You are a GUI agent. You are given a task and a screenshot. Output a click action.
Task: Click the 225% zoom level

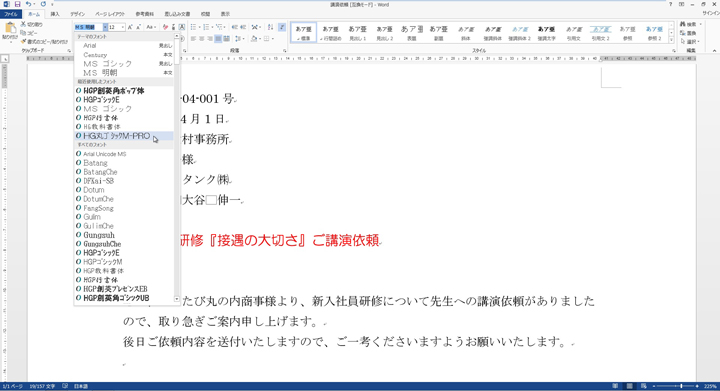[x=710, y=386]
